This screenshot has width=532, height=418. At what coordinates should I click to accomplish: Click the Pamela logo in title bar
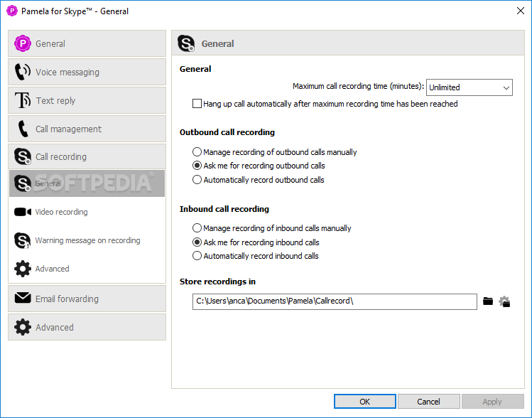pyautogui.click(x=12, y=11)
